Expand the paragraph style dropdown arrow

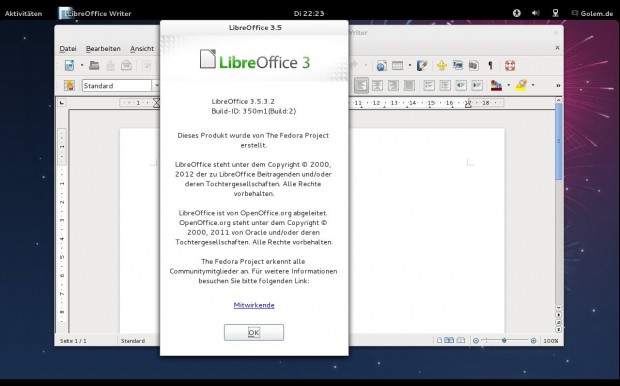pyautogui.click(x=156, y=85)
